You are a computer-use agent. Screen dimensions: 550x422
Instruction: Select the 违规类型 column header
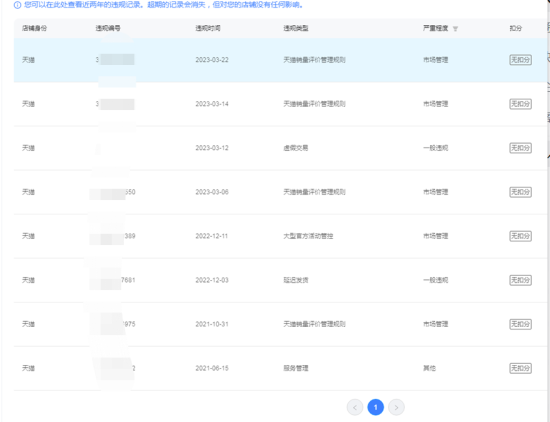click(296, 28)
